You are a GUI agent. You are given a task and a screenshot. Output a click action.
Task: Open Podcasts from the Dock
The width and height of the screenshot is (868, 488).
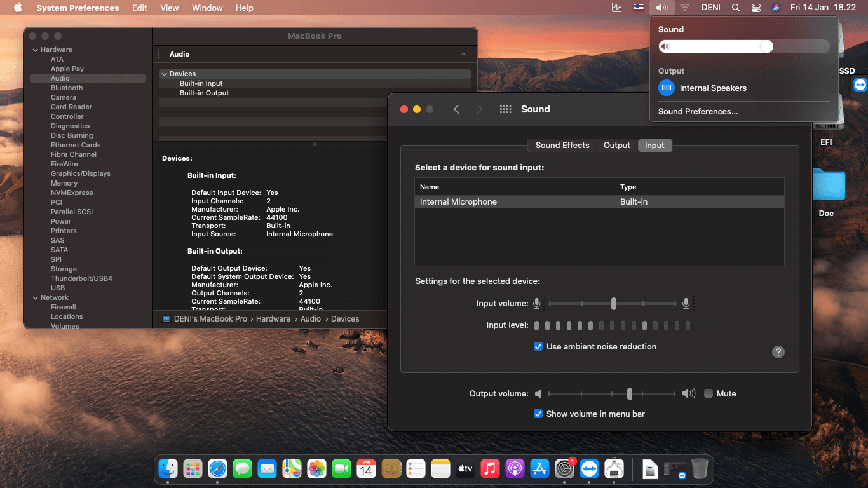[x=515, y=469]
